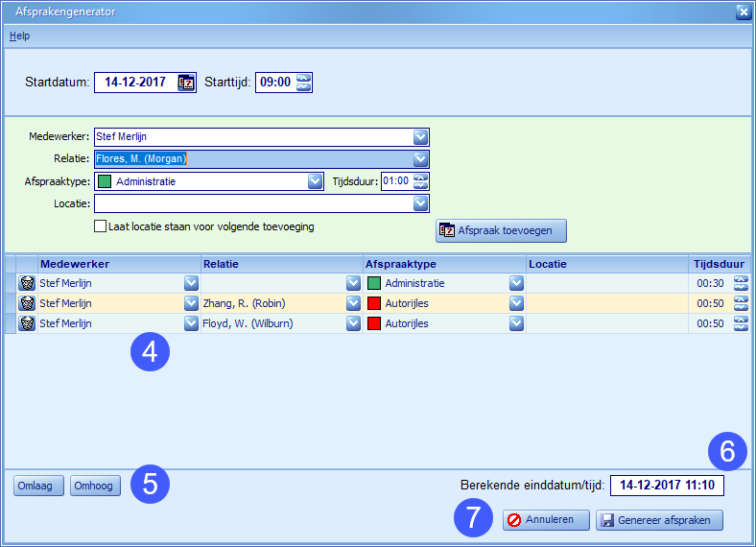Viewport: 756px width, 547px height.
Task: Click delete icon on the Zhang, R. row
Action: pos(27,303)
